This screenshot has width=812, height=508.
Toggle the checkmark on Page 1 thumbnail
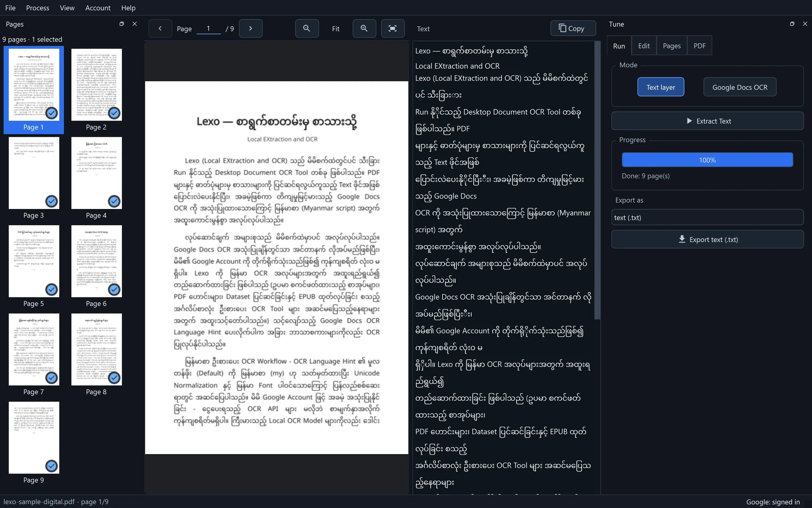51,113
